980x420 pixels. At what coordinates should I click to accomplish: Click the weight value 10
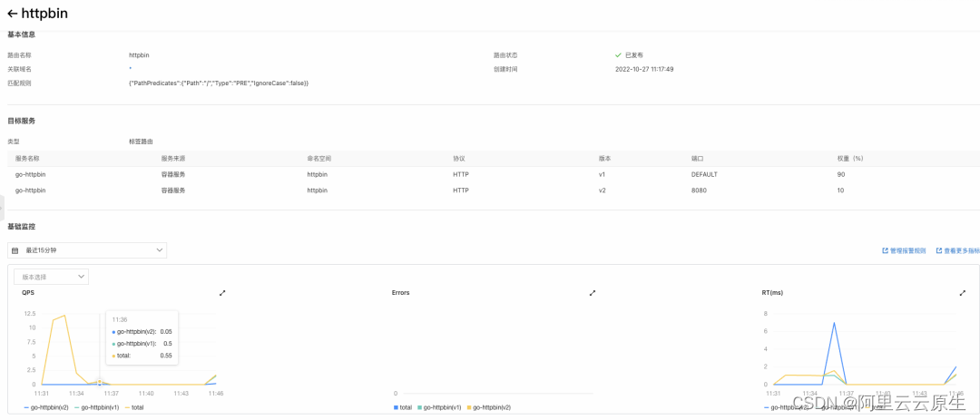840,190
